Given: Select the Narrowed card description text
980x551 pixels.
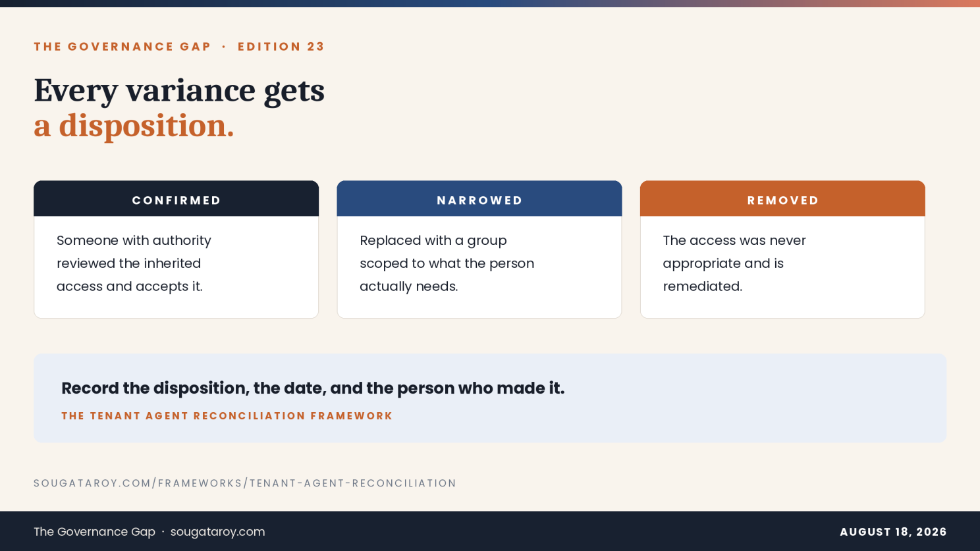Looking at the screenshot, I should (x=447, y=263).
